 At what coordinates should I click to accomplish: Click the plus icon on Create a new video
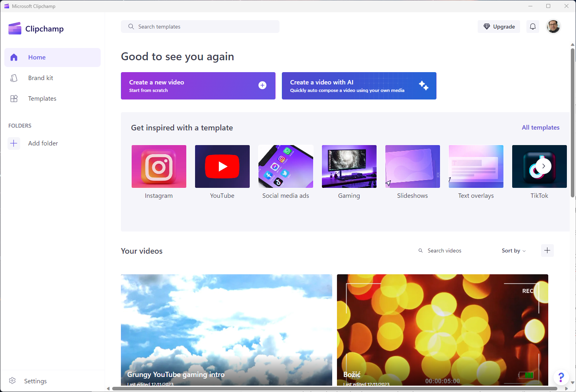pos(262,85)
